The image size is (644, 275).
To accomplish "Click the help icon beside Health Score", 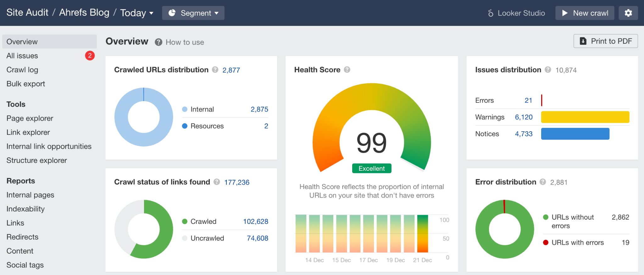I will [347, 70].
